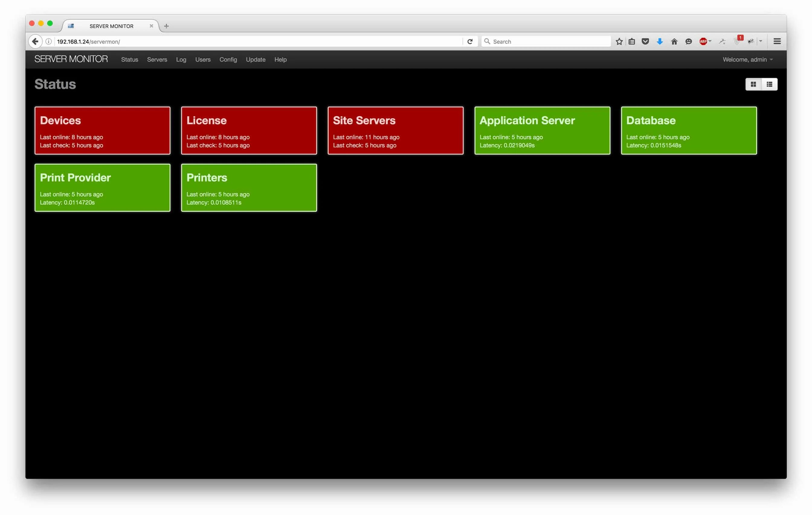The width and height of the screenshot is (812, 515).
Task: Open the Pocket save icon
Action: point(645,41)
